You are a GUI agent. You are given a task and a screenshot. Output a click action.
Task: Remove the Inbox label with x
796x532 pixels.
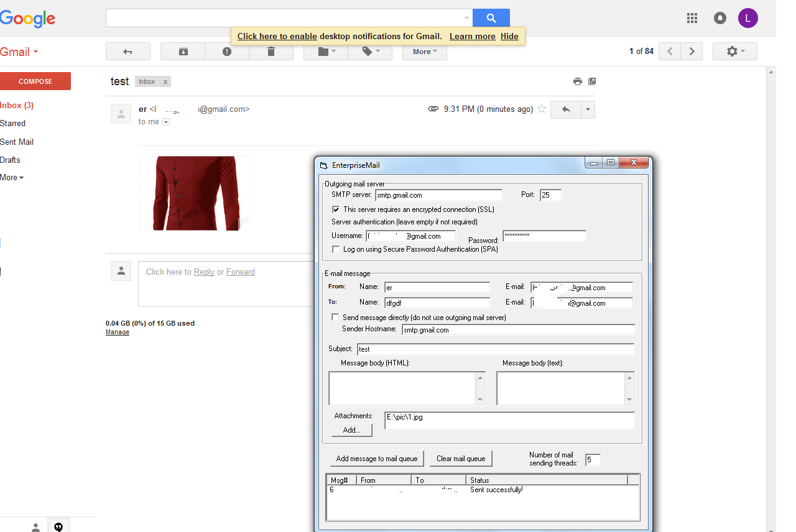(x=165, y=82)
